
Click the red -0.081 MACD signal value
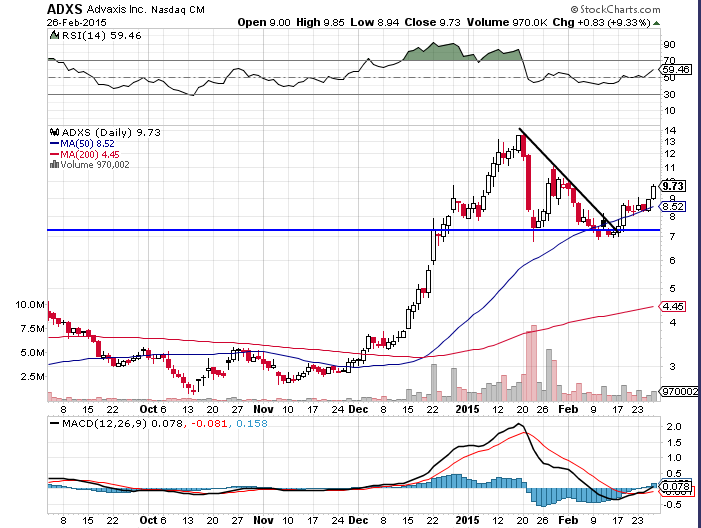click(209, 423)
